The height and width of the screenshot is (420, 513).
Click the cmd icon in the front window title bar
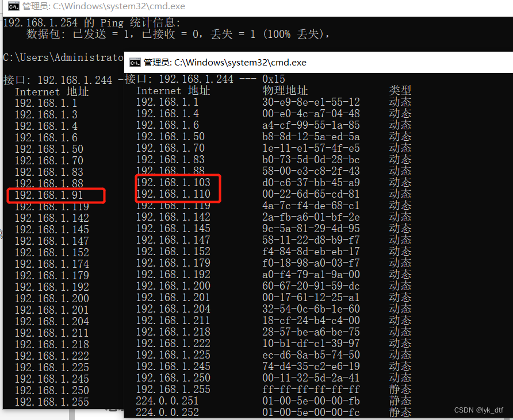click(135, 63)
